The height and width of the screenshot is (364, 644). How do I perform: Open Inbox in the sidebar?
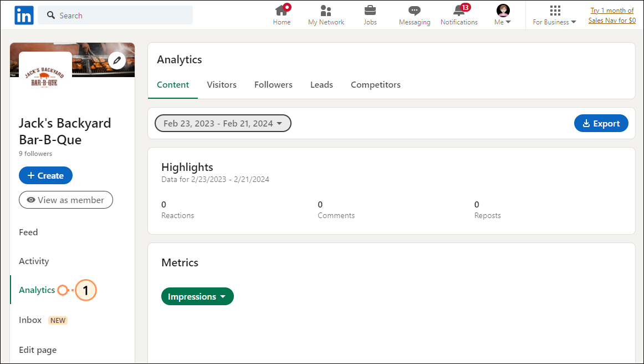click(x=30, y=320)
